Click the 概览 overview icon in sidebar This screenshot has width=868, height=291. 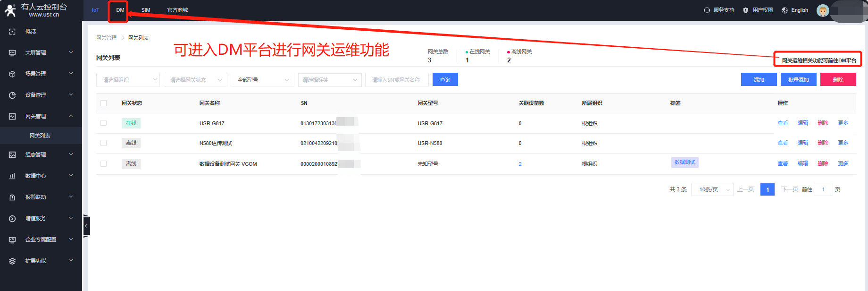12,31
